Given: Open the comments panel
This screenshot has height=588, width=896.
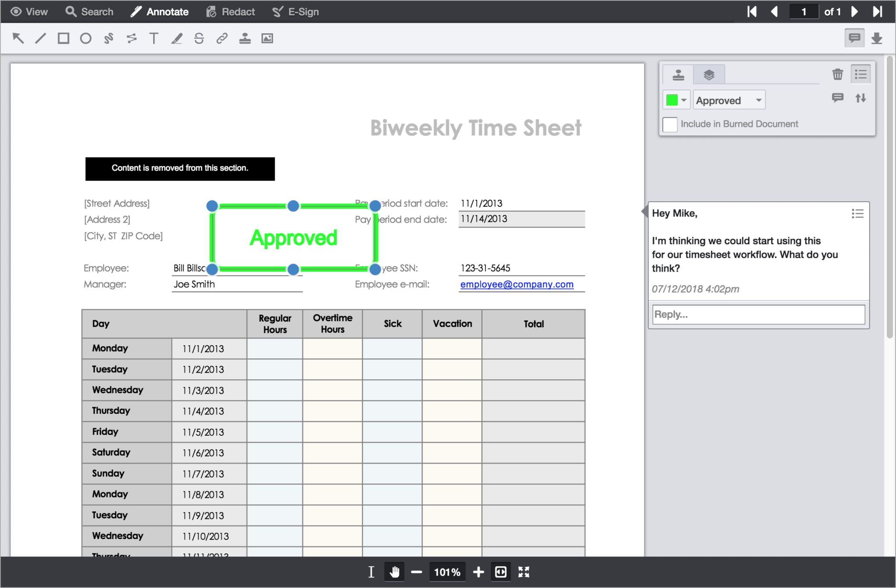Looking at the screenshot, I should [x=854, y=38].
